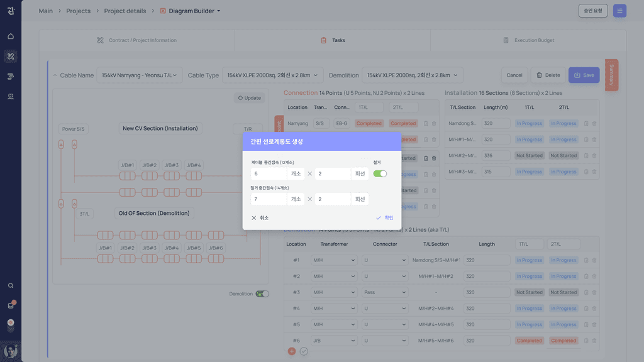Click the copy icon in Namyang connection row
The height and width of the screenshot is (362, 644).
[426, 124]
